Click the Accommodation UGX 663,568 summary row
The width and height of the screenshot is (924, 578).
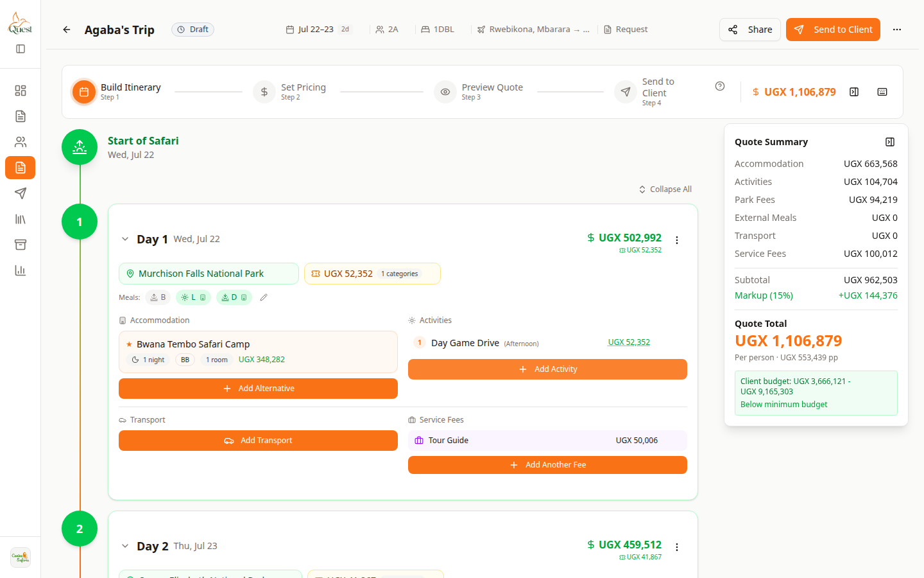pos(816,164)
